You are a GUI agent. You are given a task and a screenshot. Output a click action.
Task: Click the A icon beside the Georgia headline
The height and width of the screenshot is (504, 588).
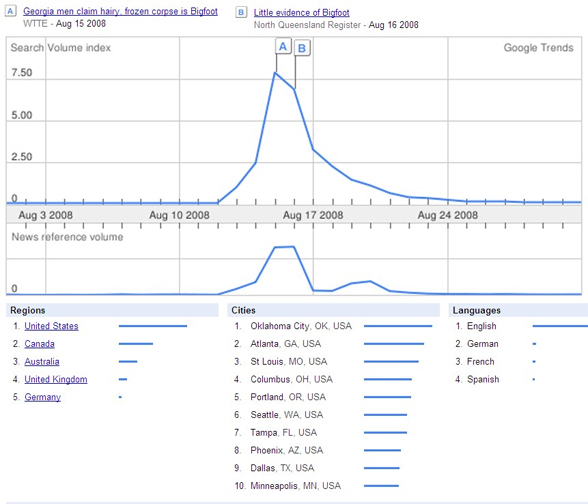pos(10,11)
